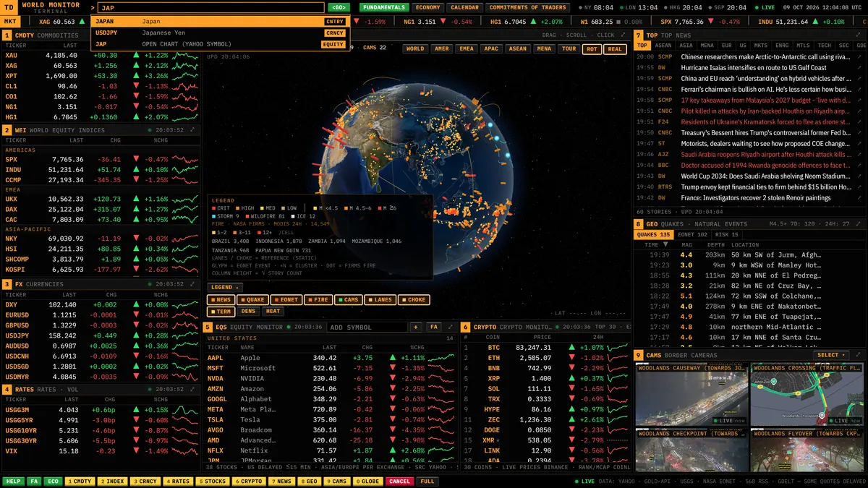The height and width of the screenshot is (488, 868).
Task: Click the number 3 badge of FX panel
Action: [7, 284]
